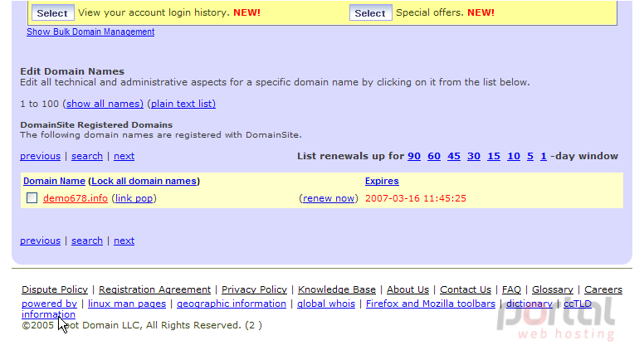Open the dictionary footer link

pyautogui.click(x=529, y=304)
